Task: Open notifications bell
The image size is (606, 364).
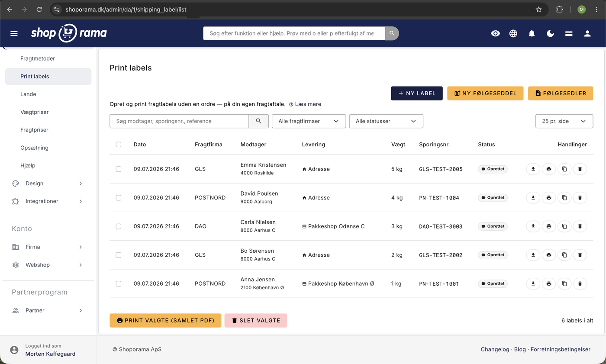Action: tap(532, 33)
